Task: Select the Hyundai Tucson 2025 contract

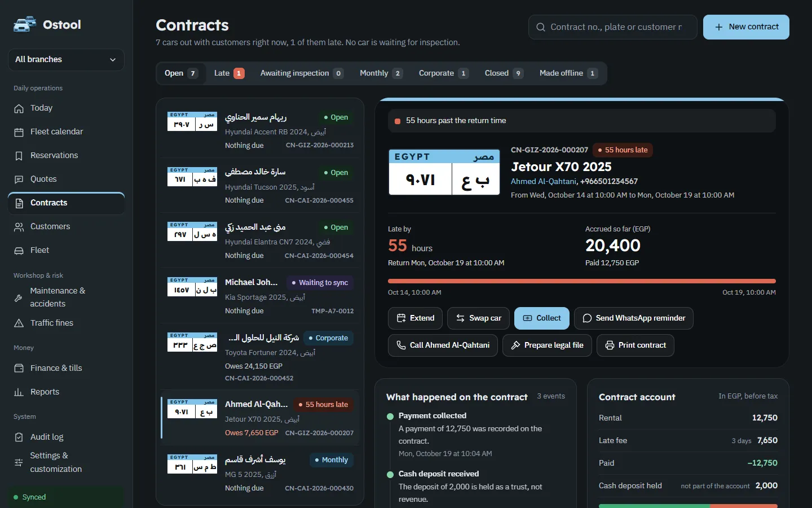Action: (x=260, y=186)
